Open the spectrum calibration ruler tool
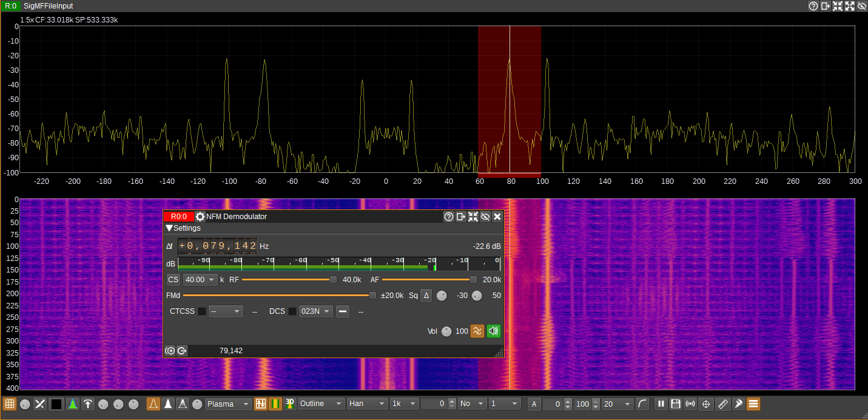This screenshot has width=868, height=420. click(x=722, y=404)
